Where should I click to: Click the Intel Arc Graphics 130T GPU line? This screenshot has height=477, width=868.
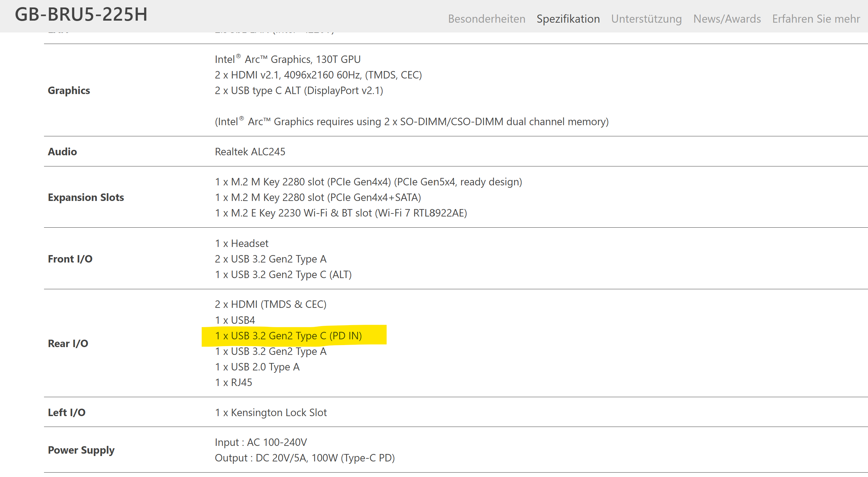pyautogui.click(x=287, y=59)
